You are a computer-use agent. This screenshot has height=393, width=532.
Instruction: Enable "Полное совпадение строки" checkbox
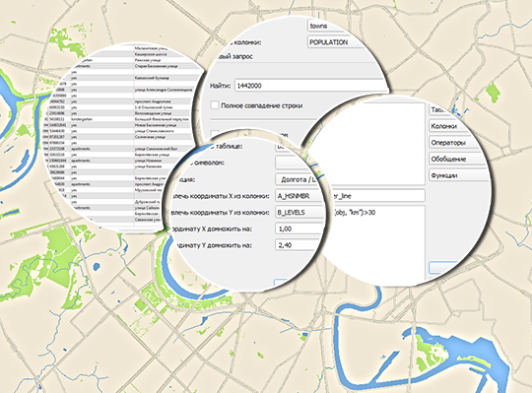(x=215, y=105)
